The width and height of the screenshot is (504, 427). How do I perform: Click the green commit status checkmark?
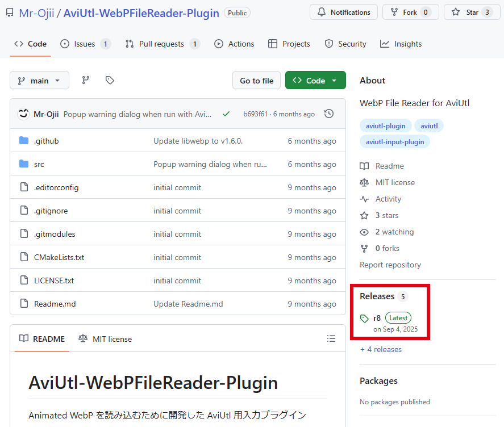coord(226,114)
